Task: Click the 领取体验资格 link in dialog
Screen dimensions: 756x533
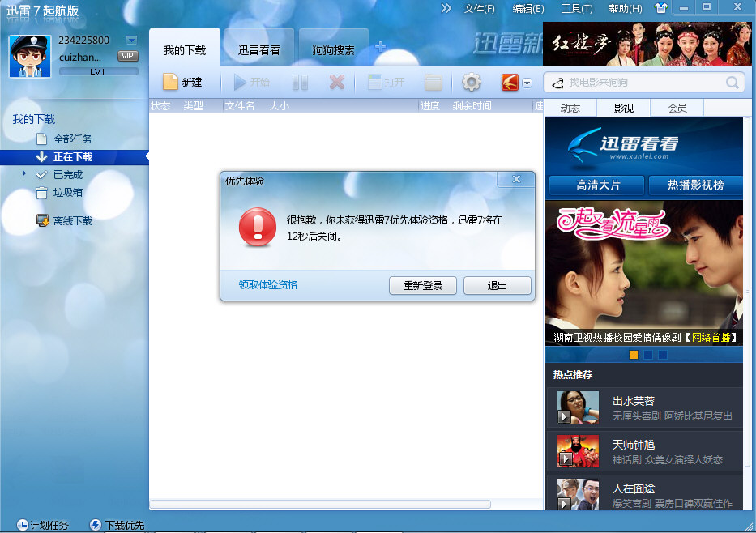Action: click(x=268, y=285)
